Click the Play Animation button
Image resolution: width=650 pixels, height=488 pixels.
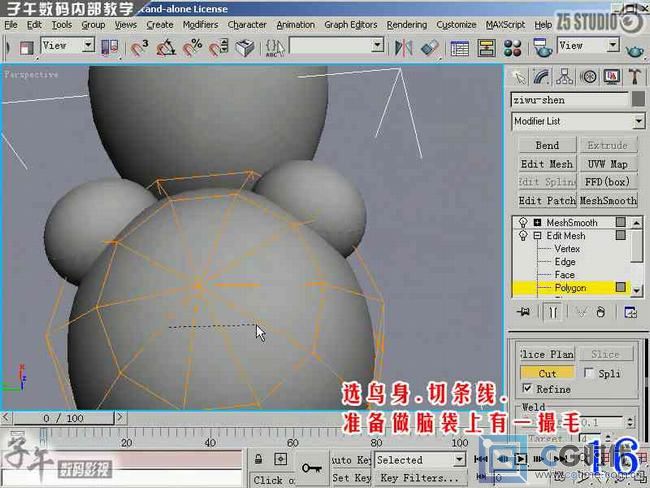[x=520, y=459]
